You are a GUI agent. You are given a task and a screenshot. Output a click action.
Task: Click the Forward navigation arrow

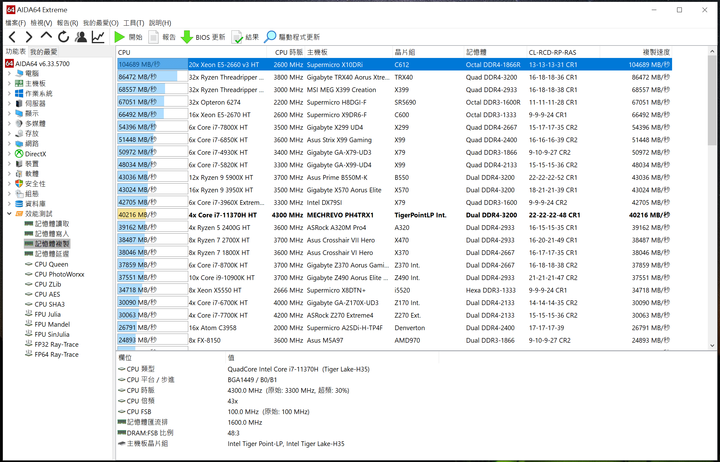[x=28, y=37]
